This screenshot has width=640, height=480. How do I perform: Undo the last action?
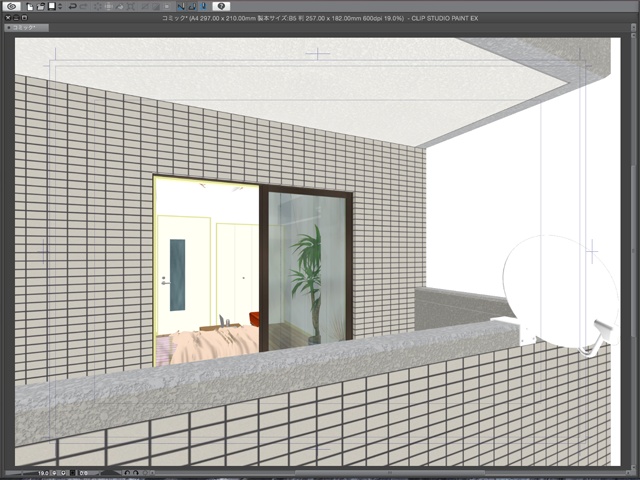coord(73,7)
